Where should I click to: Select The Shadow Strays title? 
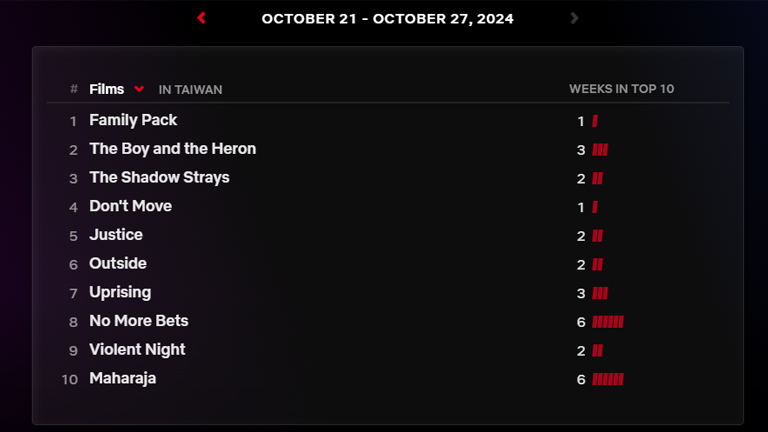click(159, 178)
